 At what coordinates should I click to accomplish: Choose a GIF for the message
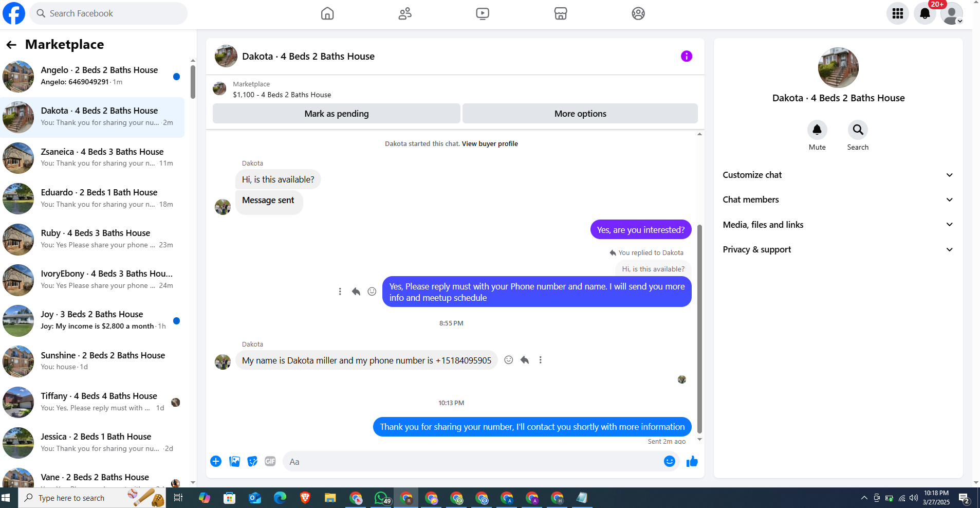[270, 461]
